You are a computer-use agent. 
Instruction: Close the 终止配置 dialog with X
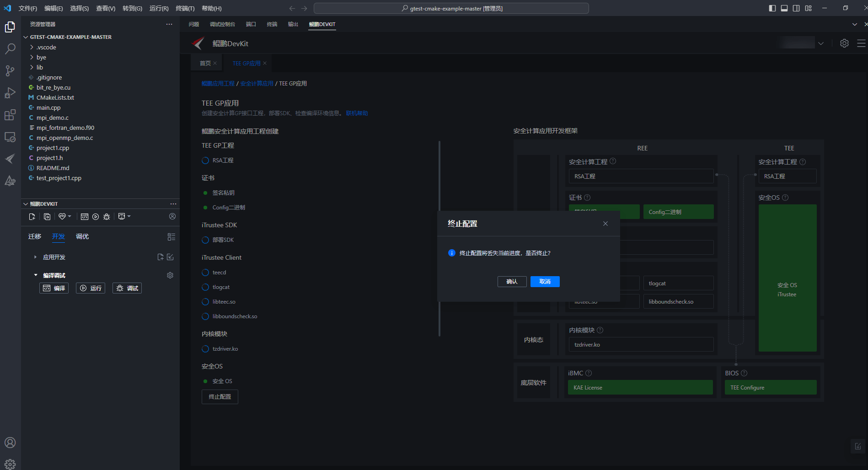pyautogui.click(x=605, y=224)
